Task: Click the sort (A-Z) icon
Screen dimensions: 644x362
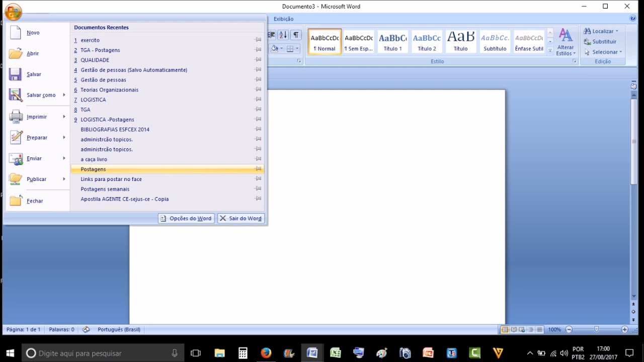Action: [x=283, y=35]
